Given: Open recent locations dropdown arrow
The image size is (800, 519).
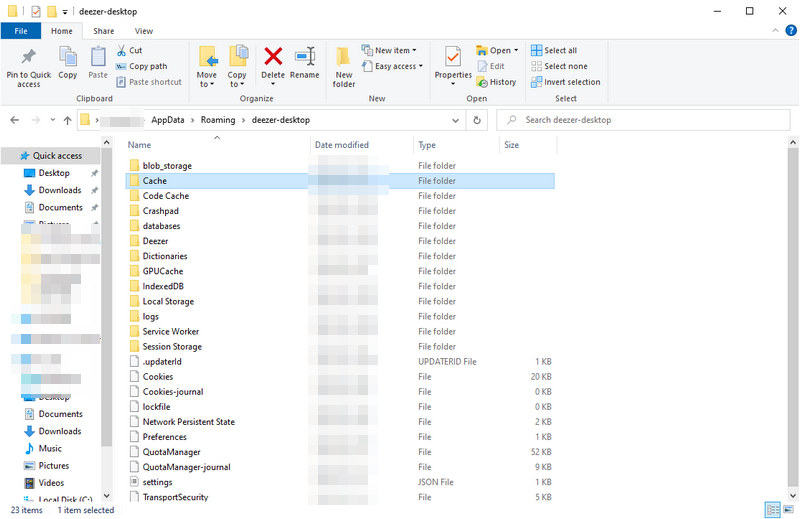Looking at the screenshot, I should pyautogui.click(x=53, y=120).
